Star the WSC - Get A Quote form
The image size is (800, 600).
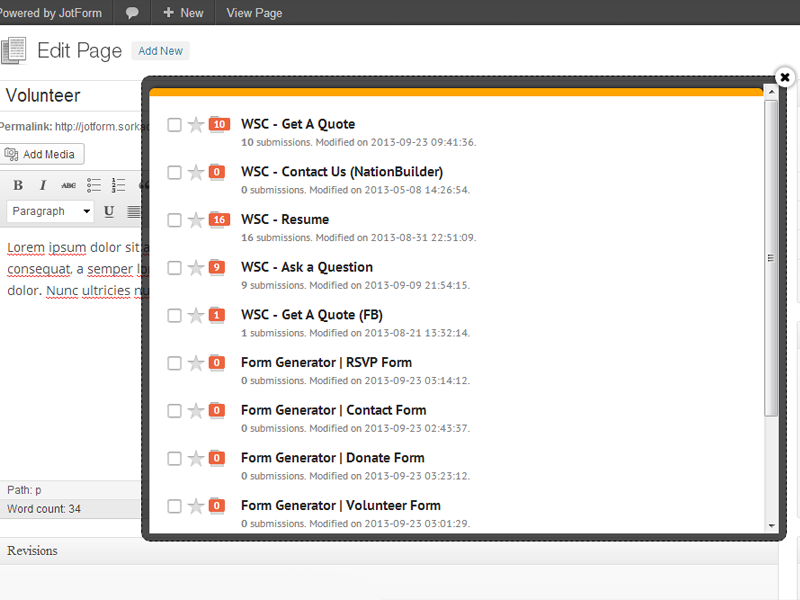point(196,125)
